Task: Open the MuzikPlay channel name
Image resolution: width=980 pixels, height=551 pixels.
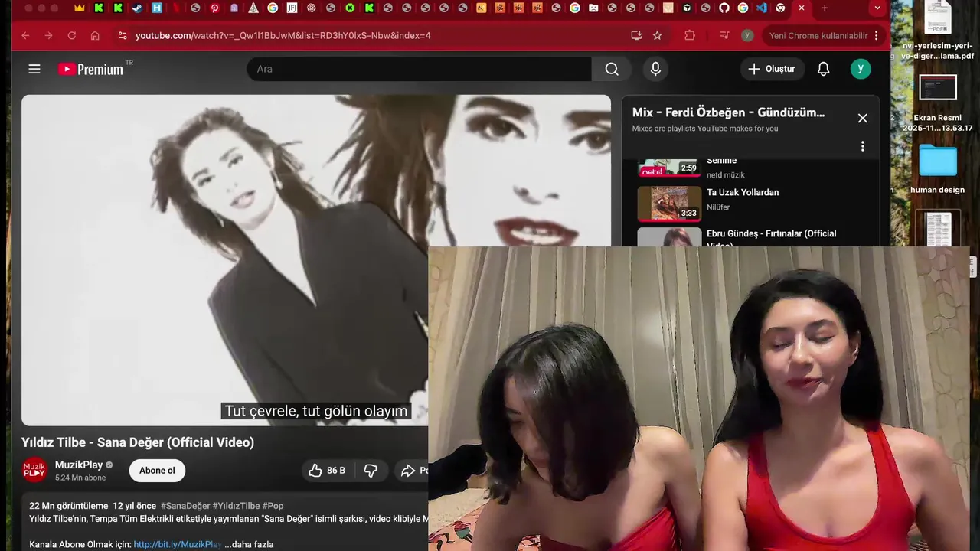Action: [x=79, y=465]
